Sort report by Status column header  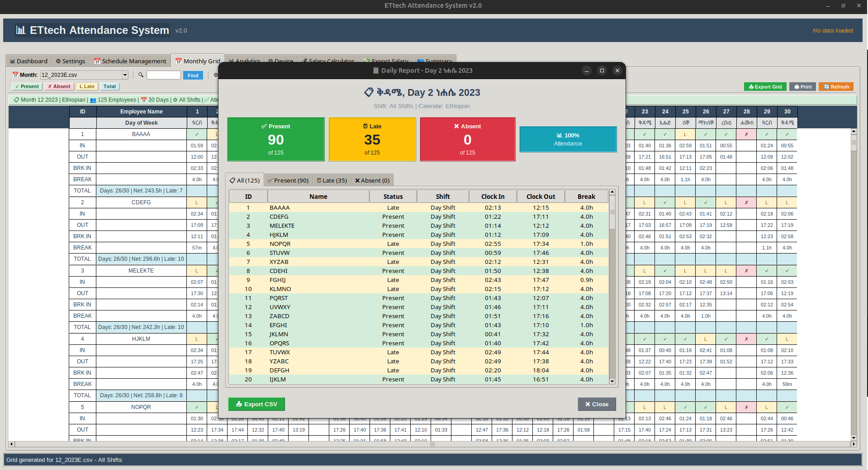click(393, 197)
